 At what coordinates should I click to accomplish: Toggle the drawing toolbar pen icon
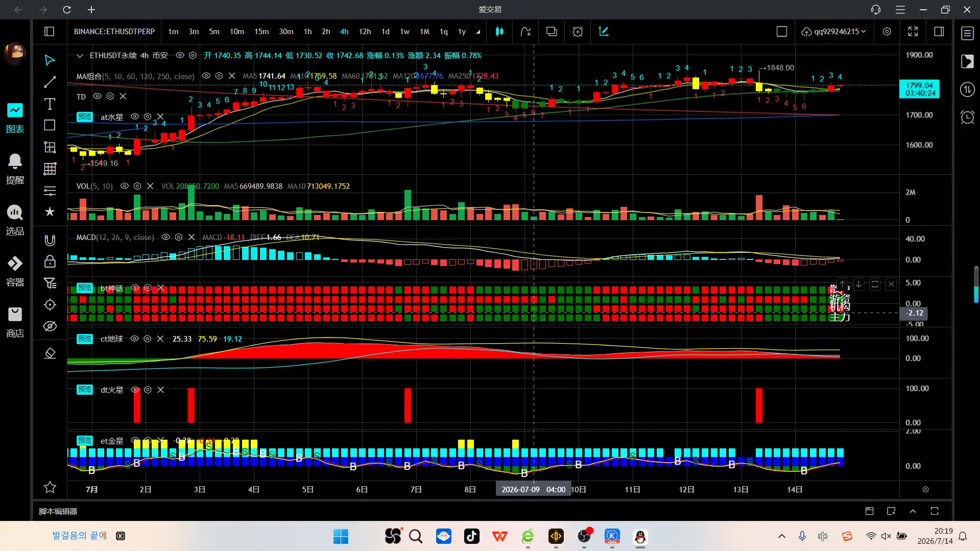pos(604,32)
